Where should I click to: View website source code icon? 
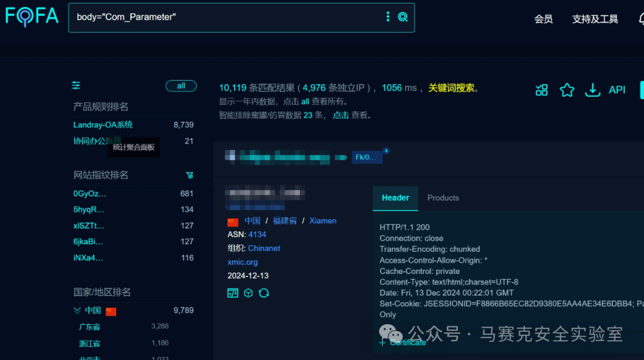[x=233, y=293]
